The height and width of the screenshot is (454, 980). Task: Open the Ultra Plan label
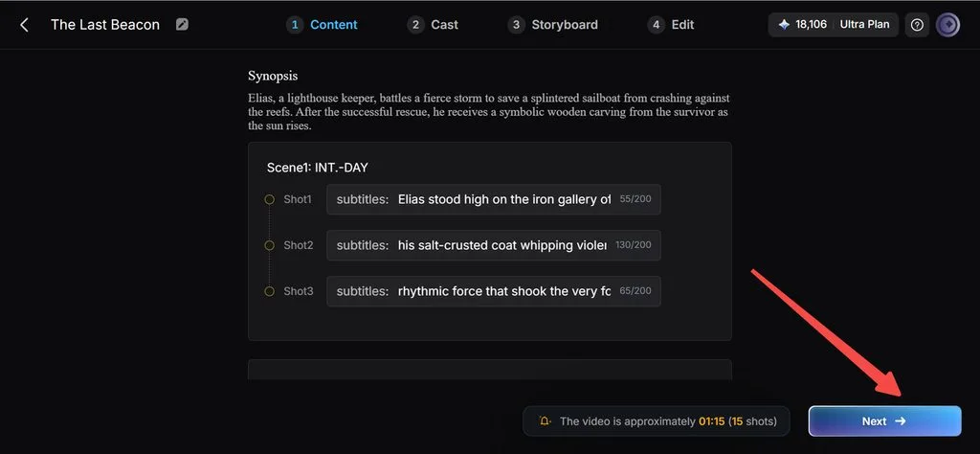[x=864, y=25]
